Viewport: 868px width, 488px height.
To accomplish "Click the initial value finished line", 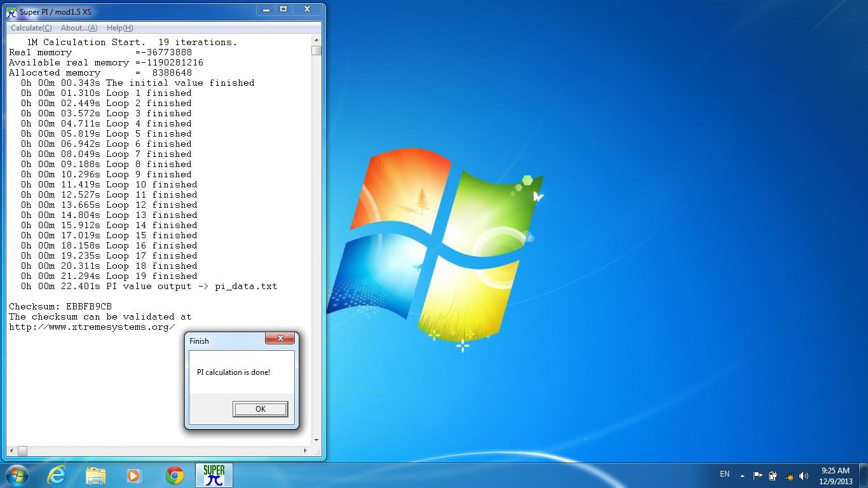I will 137,83.
